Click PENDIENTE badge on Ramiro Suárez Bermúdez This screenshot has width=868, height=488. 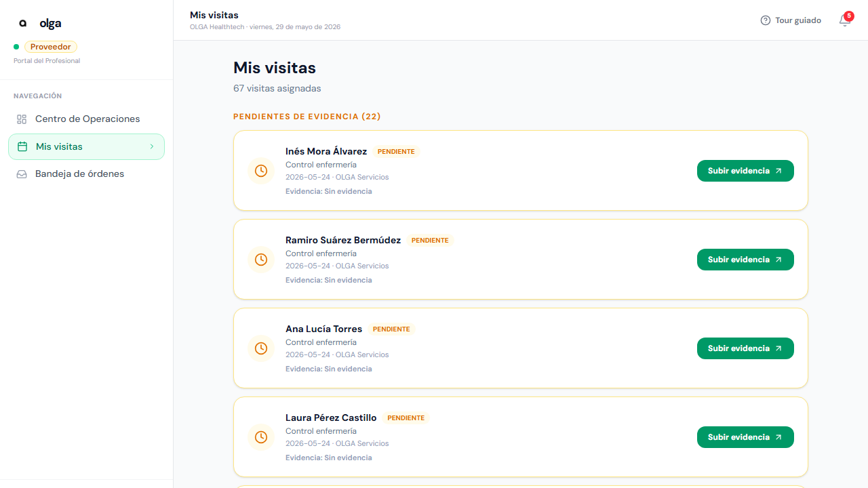coord(430,241)
